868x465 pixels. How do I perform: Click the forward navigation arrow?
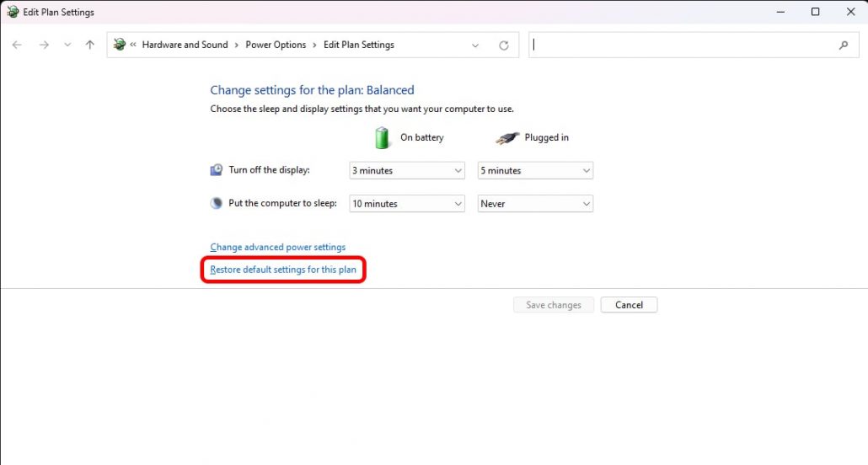pyautogui.click(x=44, y=45)
